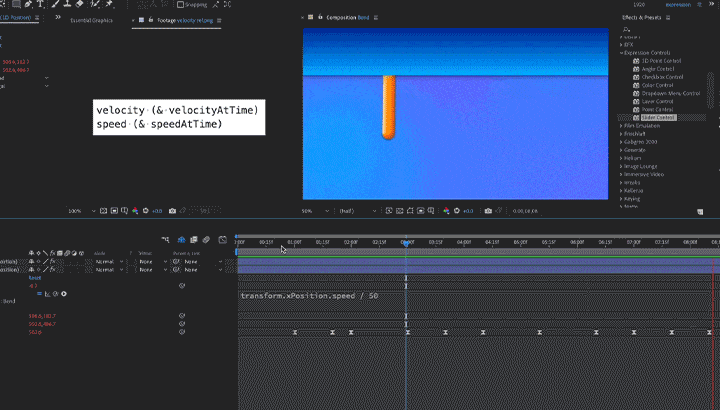The width and height of the screenshot is (720, 410).
Task: Select the Type tool
Action: point(40,4)
